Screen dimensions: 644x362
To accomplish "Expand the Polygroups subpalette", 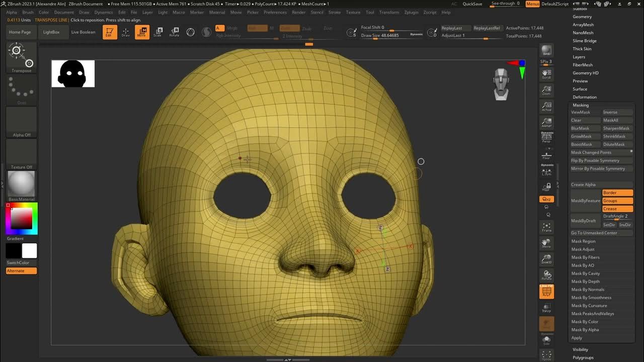I will (583, 357).
